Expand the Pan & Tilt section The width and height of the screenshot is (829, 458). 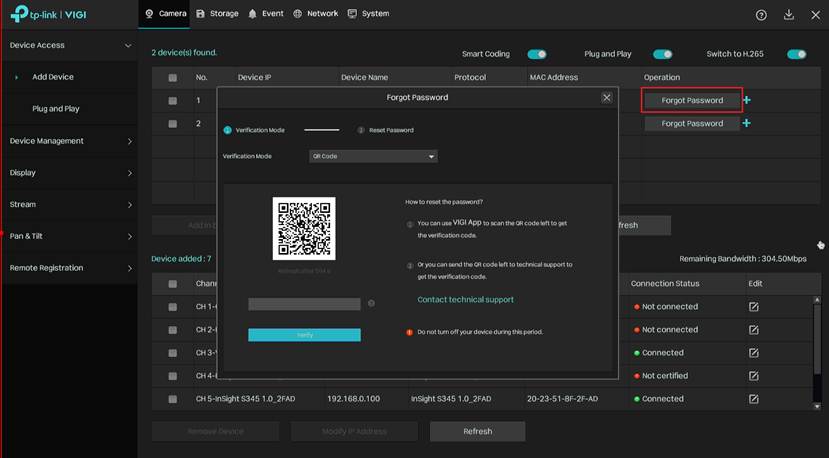(69, 236)
